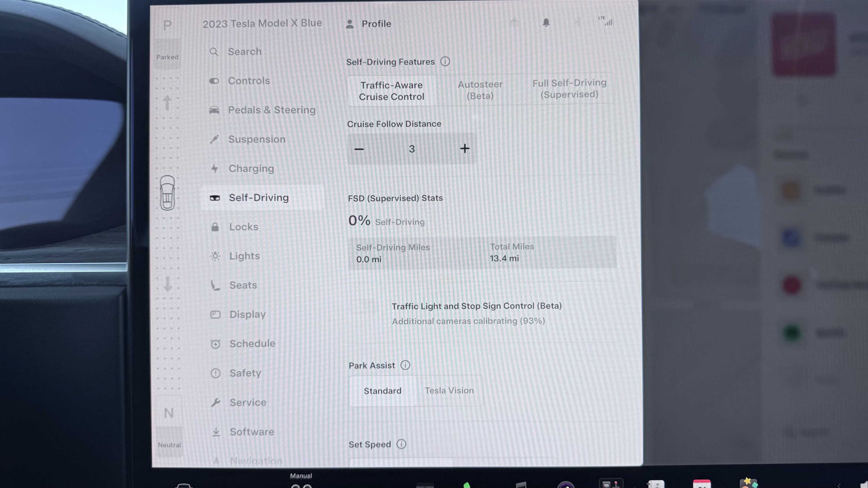Show info for Self-Driving Features
The height and width of the screenshot is (488, 868).
pyautogui.click(x=445, y=62)
